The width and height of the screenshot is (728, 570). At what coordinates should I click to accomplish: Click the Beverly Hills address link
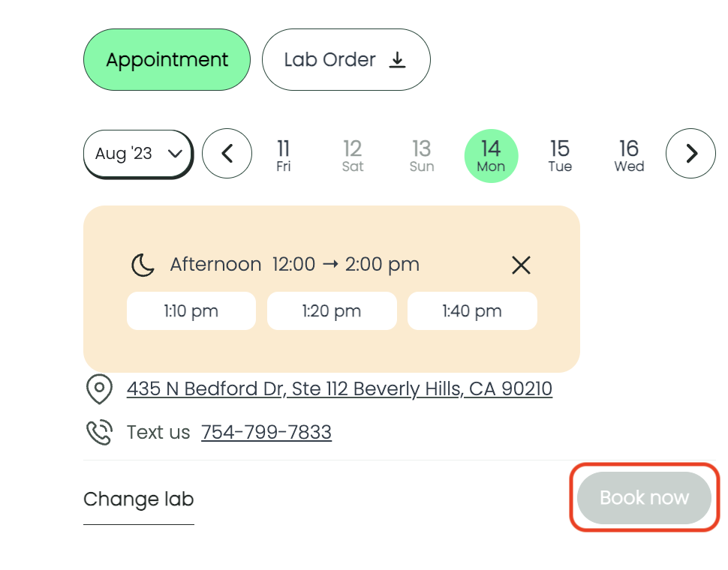338,388
